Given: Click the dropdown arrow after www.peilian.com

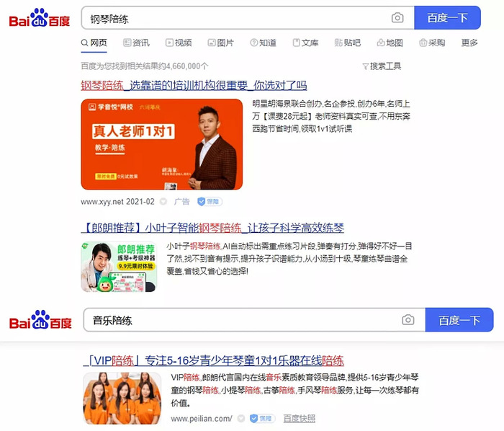Looking at the screenshot, I should coord(240,419).
